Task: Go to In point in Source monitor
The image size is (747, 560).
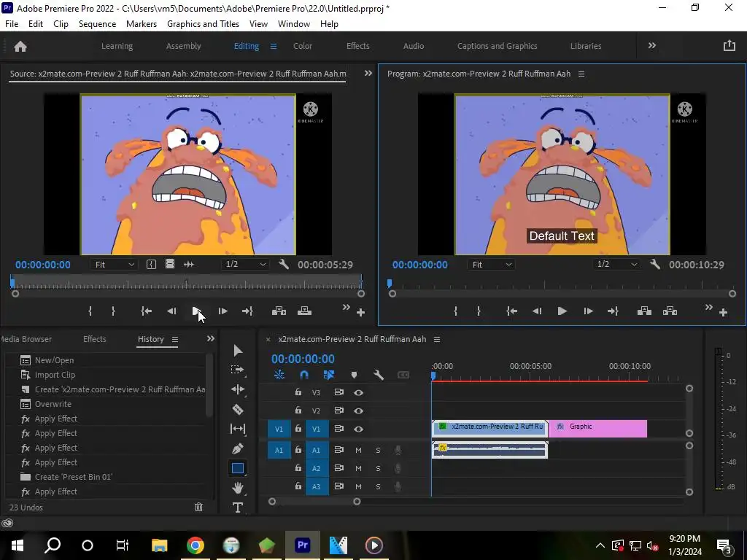Action: click(146, 311)
